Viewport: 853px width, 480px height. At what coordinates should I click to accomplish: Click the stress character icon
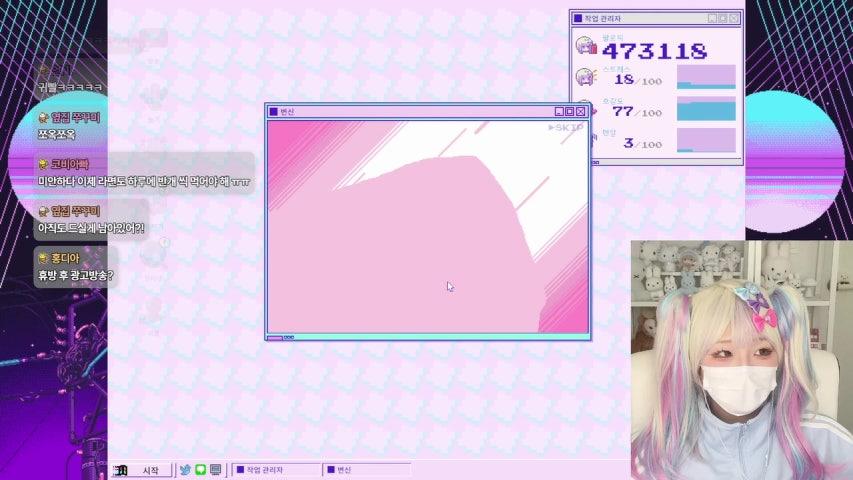pyautogui.click(x=586, y=77)
